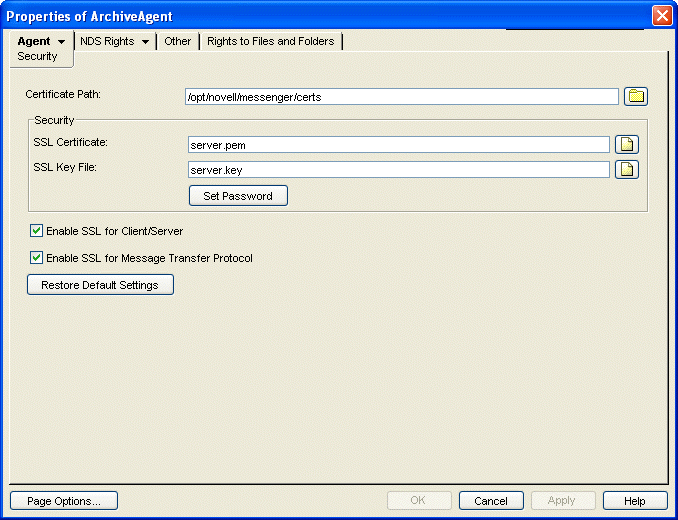Switch to the Other tab
This screenshot has width=678, height=520.
177,41
